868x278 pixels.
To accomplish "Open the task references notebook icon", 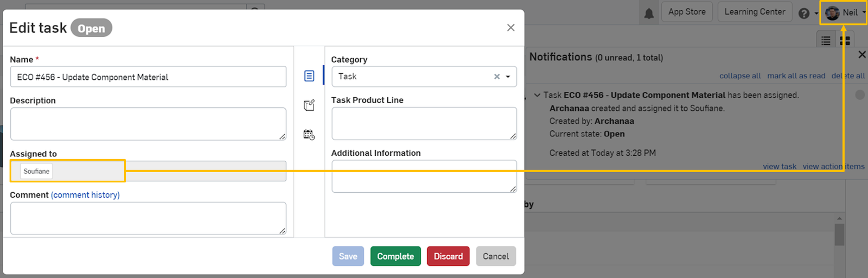I will click(x=309, y=105).
